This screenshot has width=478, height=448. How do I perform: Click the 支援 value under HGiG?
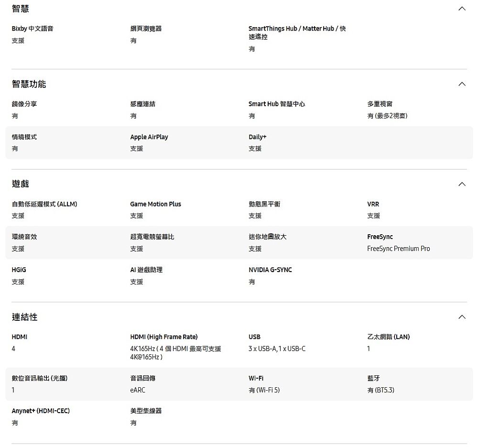[18, 282]
